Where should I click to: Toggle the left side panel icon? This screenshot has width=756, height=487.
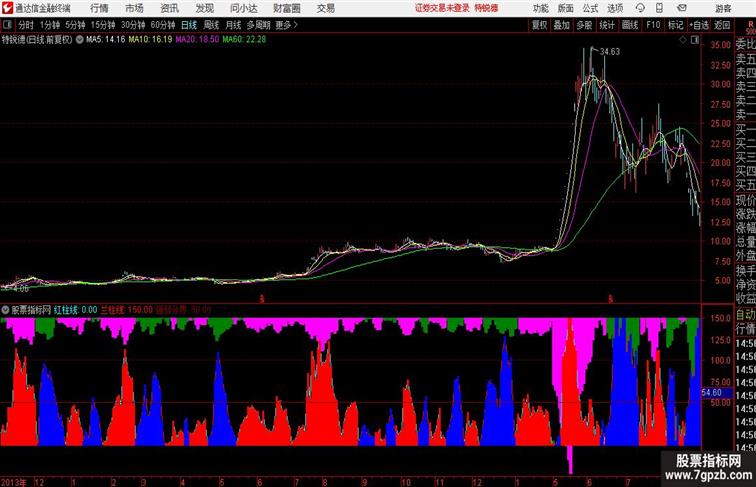pos(7,25)
